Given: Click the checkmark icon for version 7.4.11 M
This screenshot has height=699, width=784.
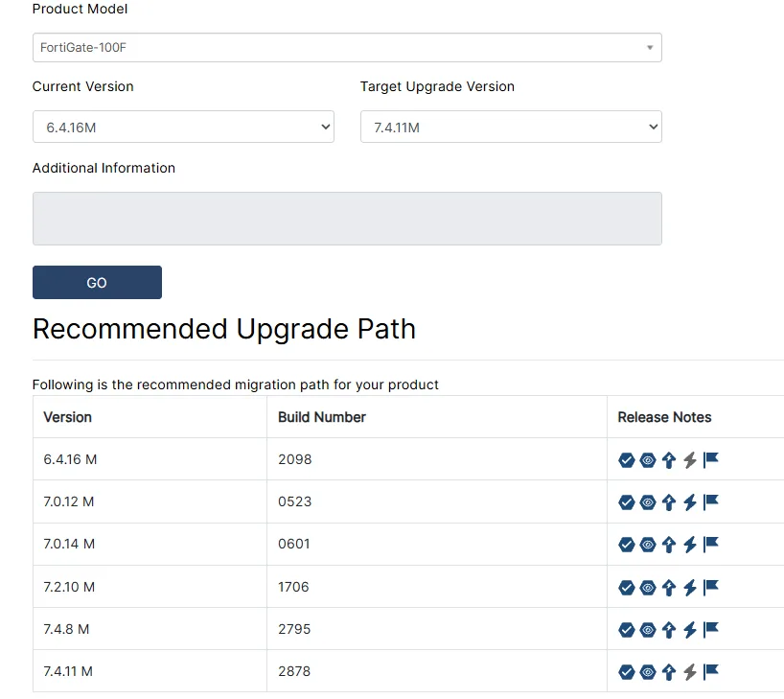Looking at the screenshot, I should 627,672.
